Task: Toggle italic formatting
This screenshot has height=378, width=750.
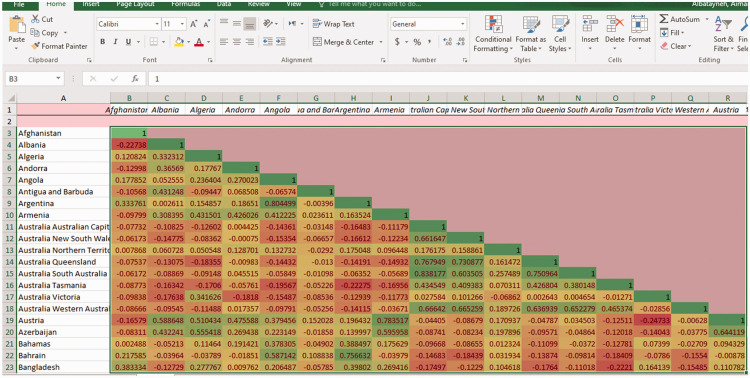Action: (115, 42)
